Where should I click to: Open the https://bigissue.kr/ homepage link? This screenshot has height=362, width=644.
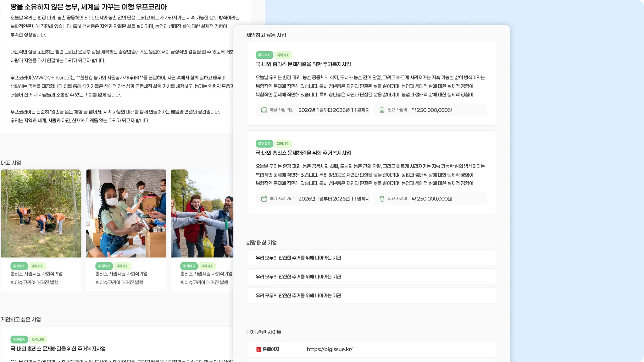coord(329,349)
